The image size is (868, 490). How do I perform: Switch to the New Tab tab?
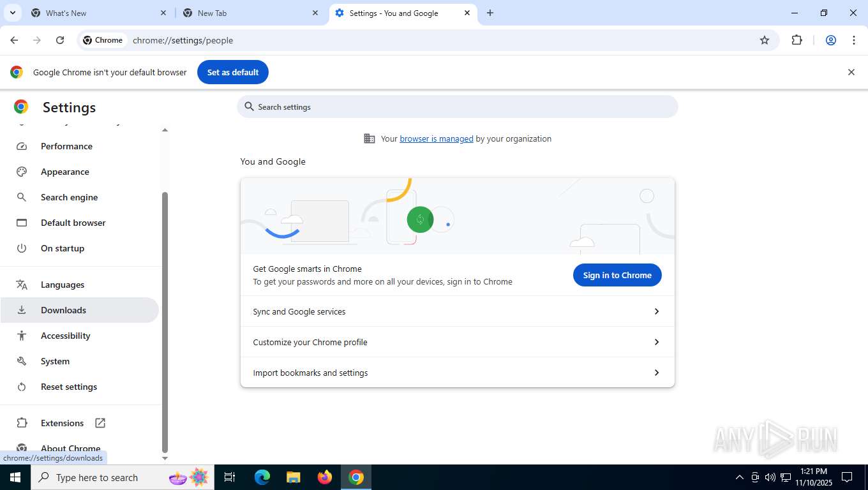coord(251,13)
